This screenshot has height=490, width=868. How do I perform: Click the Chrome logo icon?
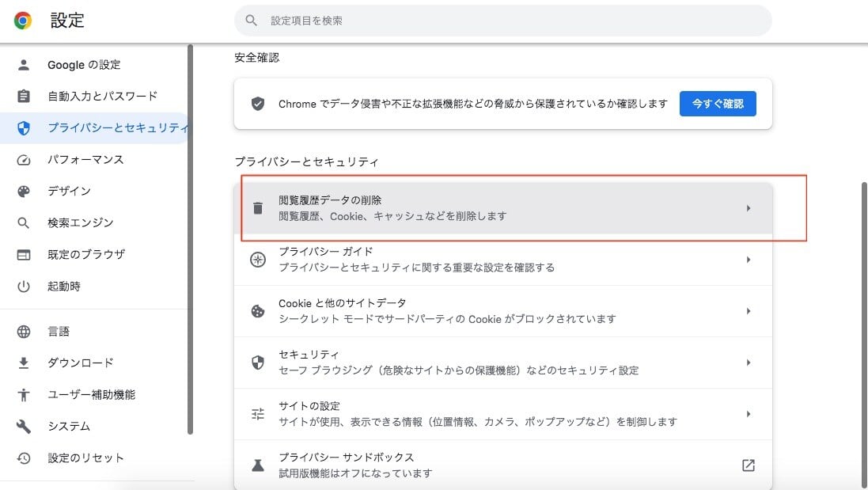[x=23, y=21]
